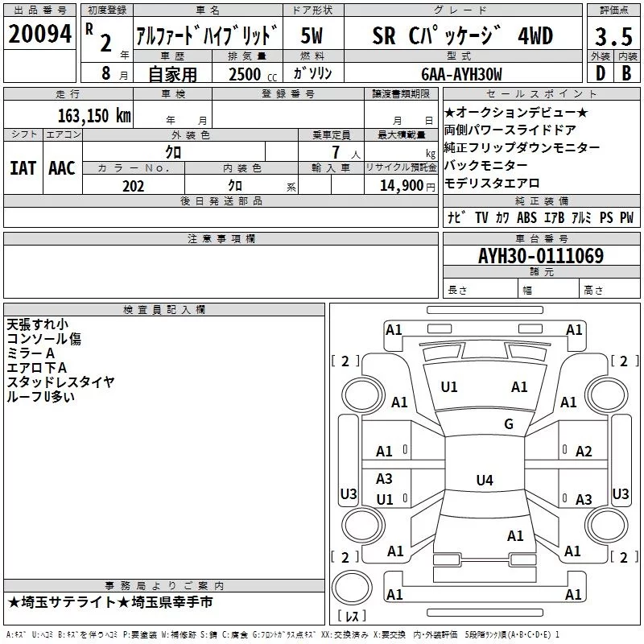Select the inspector note ミラーA
644x644 pixels.
31,353
